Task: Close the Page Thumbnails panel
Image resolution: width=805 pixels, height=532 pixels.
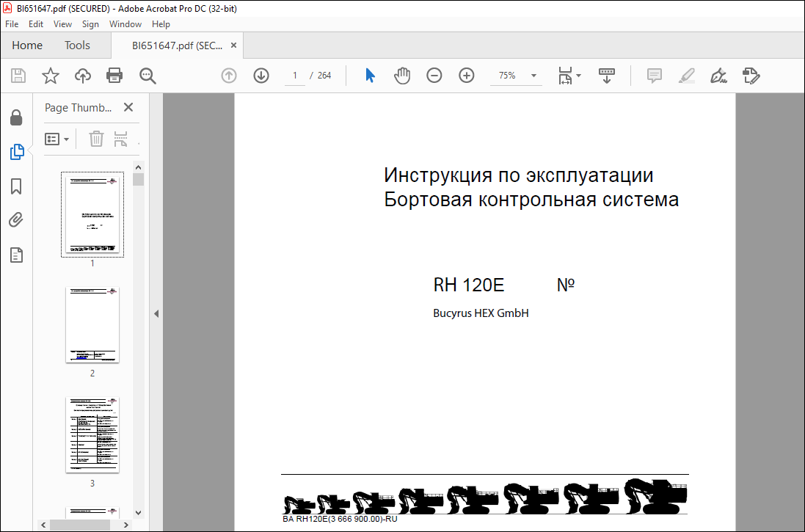Action: 128,107
